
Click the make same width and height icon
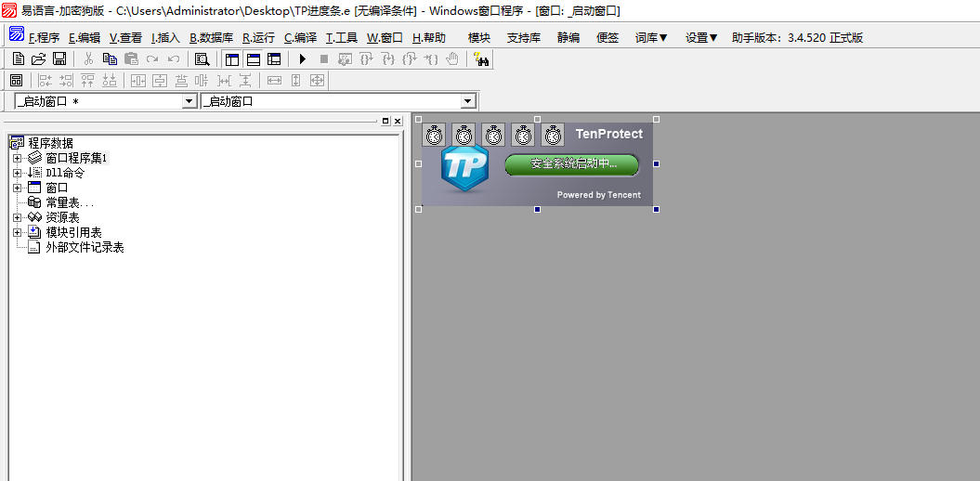[x=317, y=80]
